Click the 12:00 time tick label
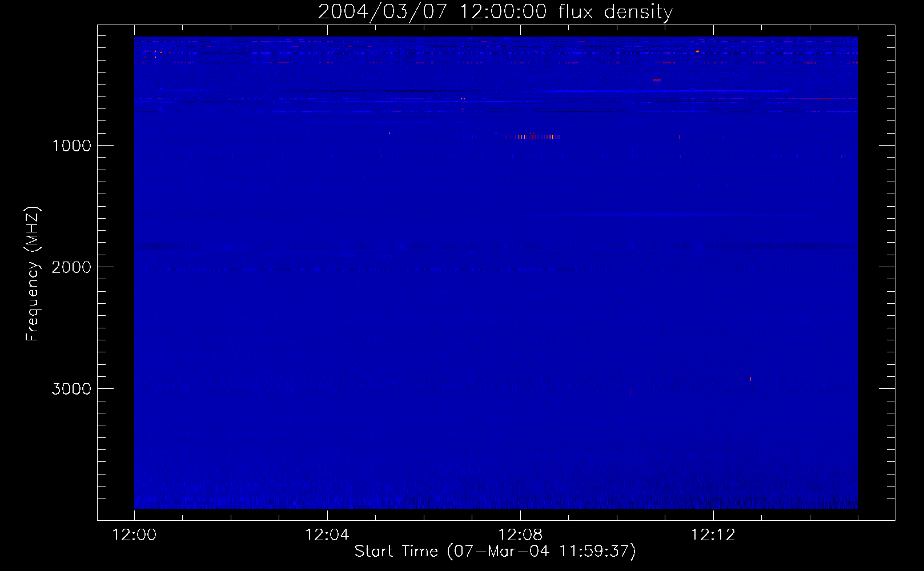Viewport: 924px width, 571px height. [134, 535]
